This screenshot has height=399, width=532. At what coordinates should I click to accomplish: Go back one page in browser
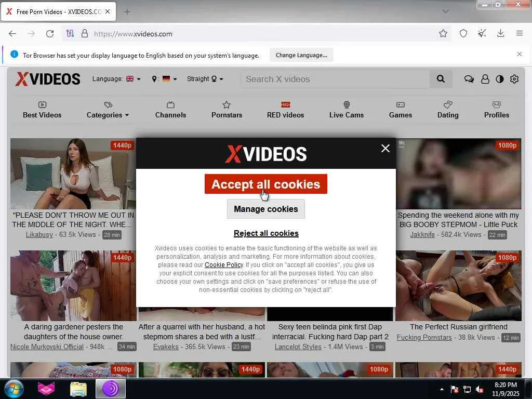pyautogui.click(x=12, y=34)
